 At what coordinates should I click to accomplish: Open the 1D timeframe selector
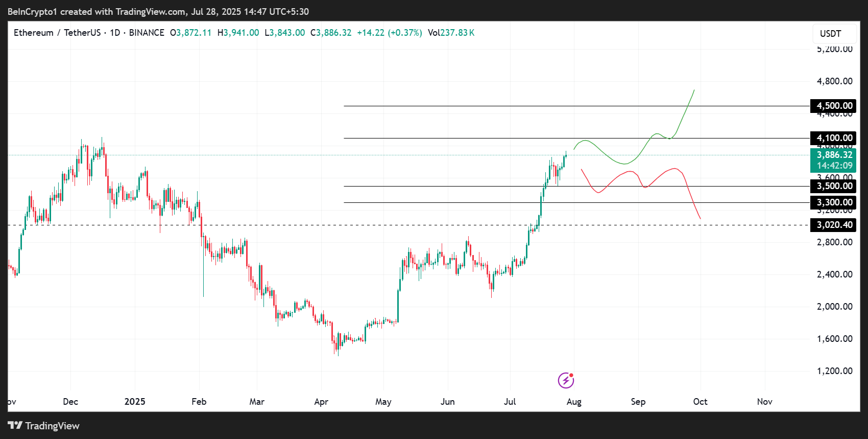pos(113,32)
